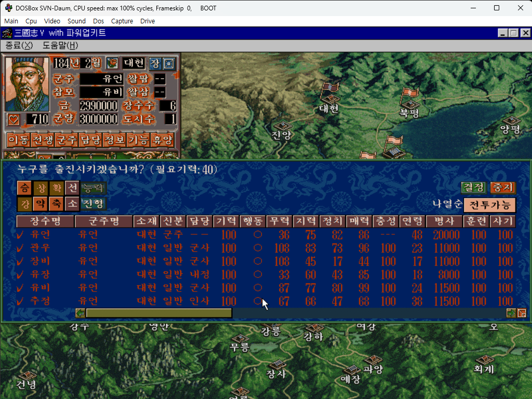Click the blue 장 icon in status panel
The image size is (532, 399).
[155, 63]
